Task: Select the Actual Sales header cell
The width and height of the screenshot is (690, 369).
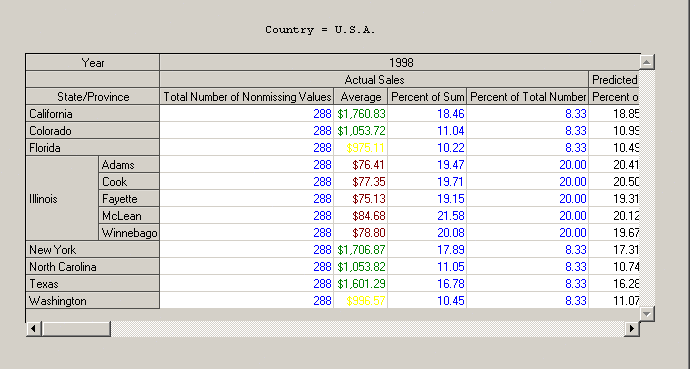Action: point(374,79)
